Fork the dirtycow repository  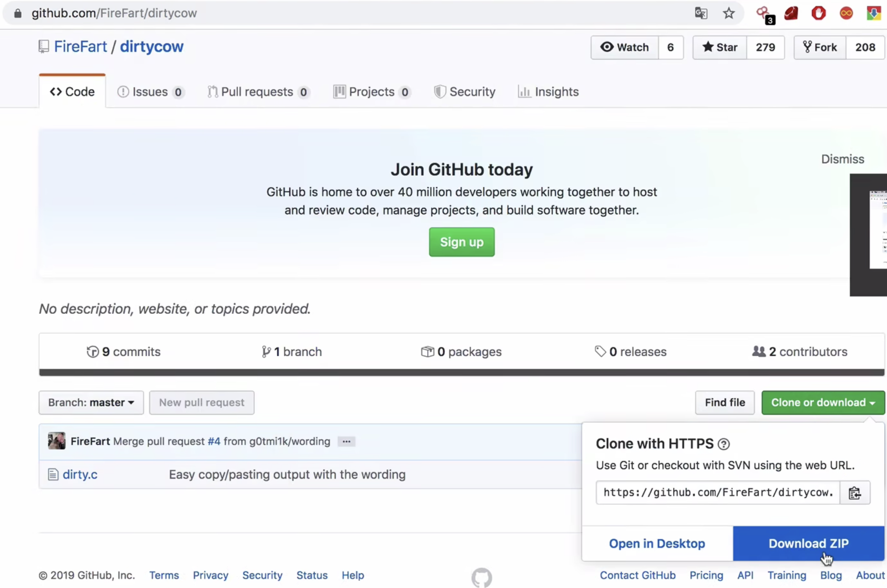coord(820,47)
